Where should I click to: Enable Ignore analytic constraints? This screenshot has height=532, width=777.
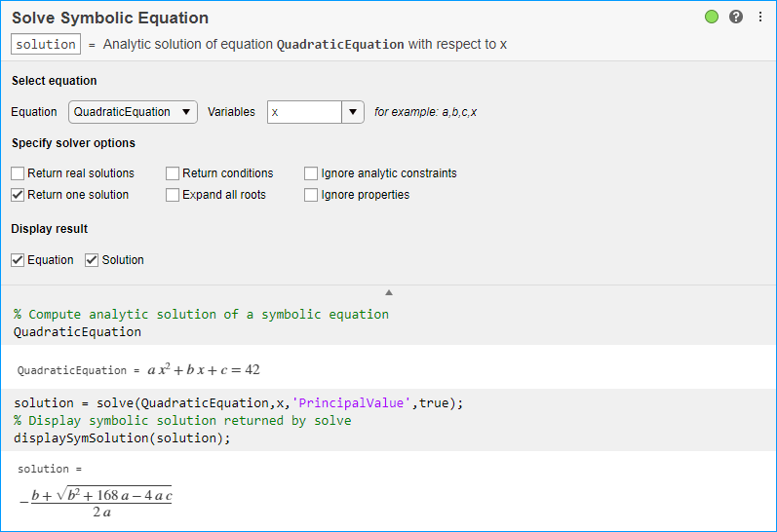pyautogui.click(x=311, y=173)
